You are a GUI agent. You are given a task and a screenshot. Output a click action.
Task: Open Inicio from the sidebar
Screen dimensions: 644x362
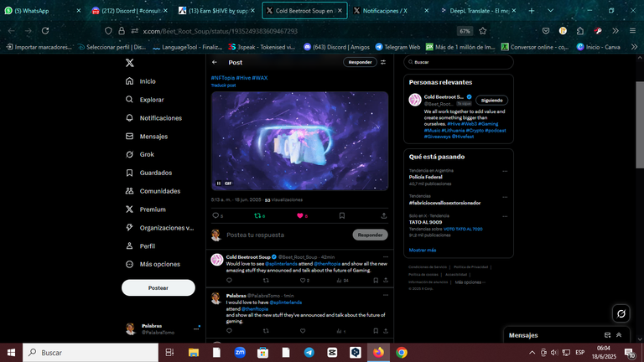[141, 81]
